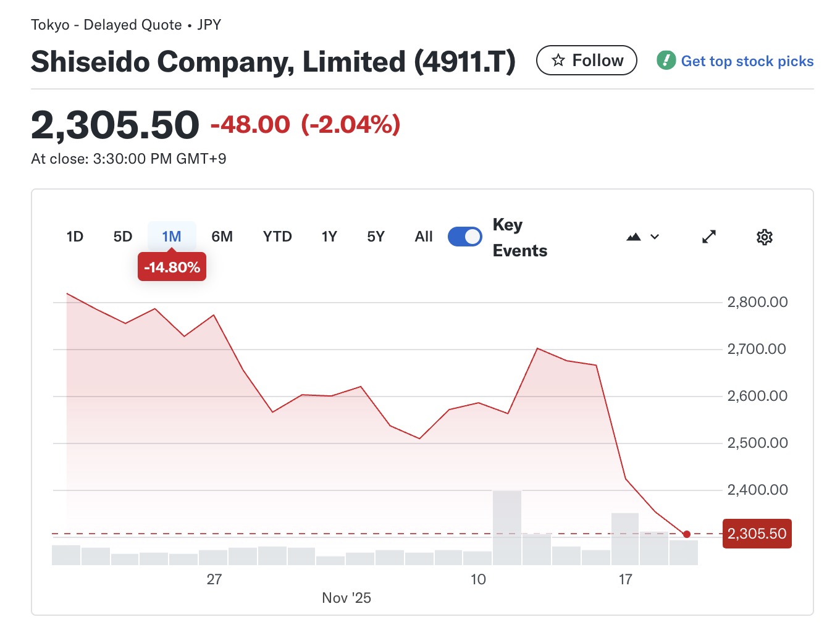The image size is (840, 630).
Task: Select the active 1M range tab
Action: coord(172,237)
